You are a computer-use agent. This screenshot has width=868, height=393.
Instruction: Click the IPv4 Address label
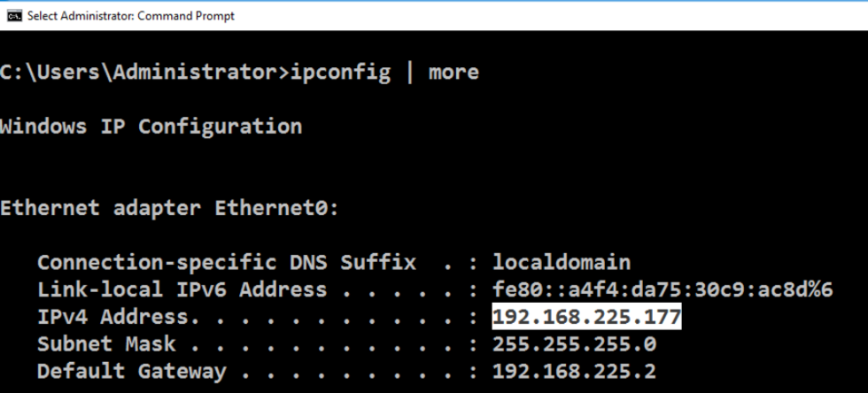(x=112, y=317)
